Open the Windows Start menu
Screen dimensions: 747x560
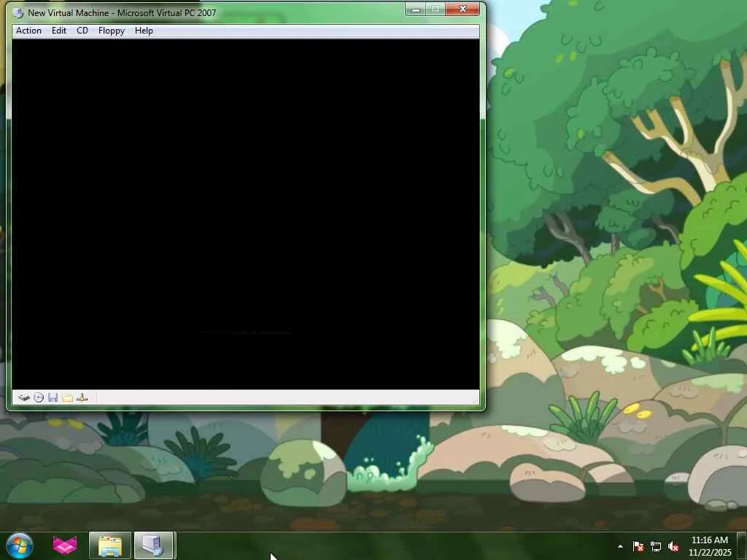tap(19, 545)
